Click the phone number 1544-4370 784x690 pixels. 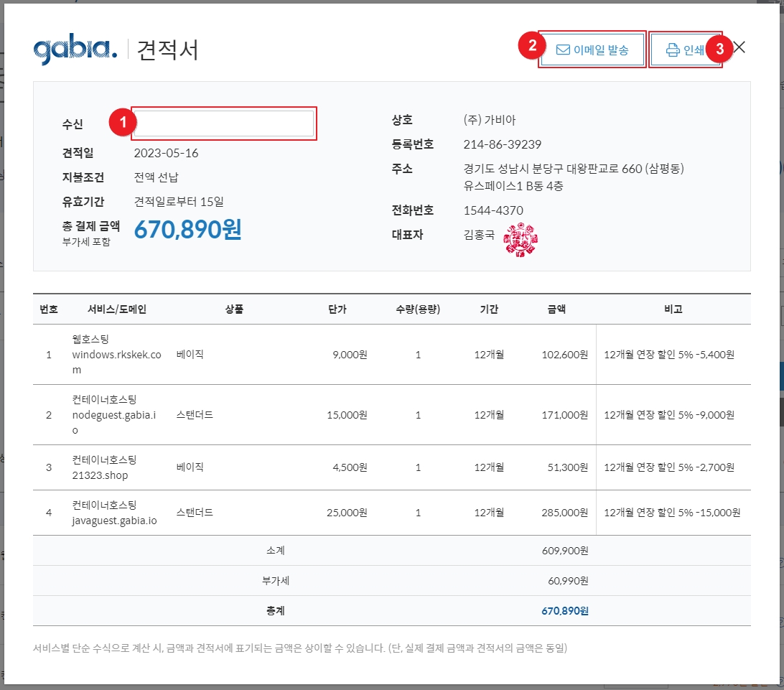pyautogui.click(x=493, y=210)
